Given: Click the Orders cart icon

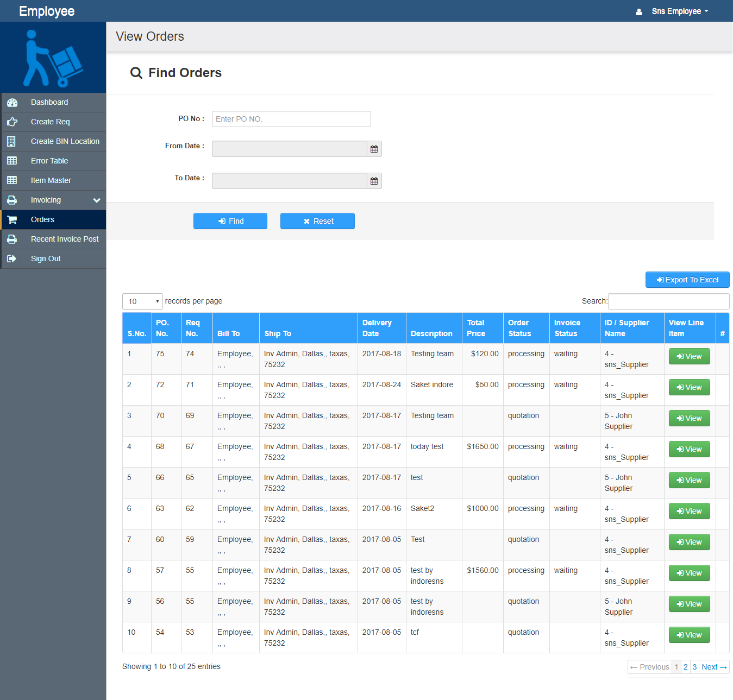Looking at the screenshot, I should click(x=12, y=219).
